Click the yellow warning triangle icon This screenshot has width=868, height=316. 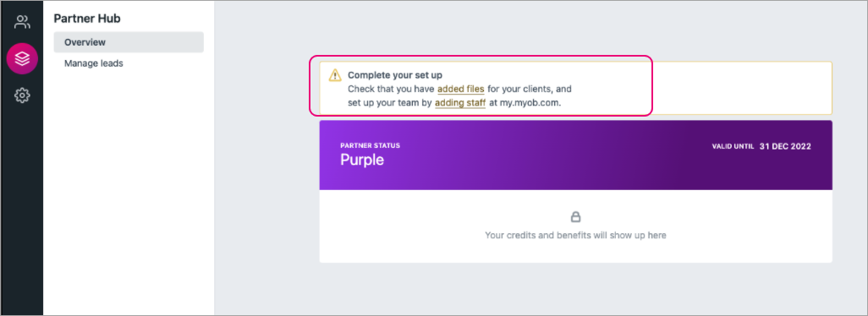pyautogui.click(x=335, y=75)
